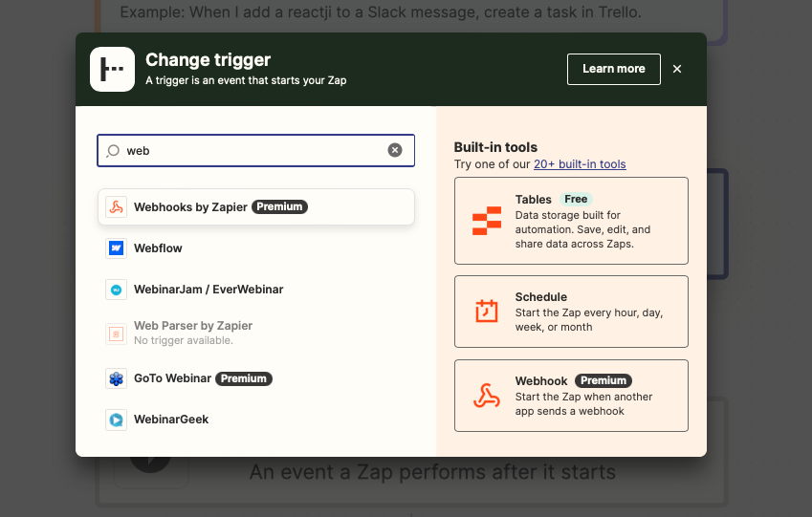Clear the search field with the X icon
The image size is (812, 517).
pyautogui.click(x=395, y=150)
